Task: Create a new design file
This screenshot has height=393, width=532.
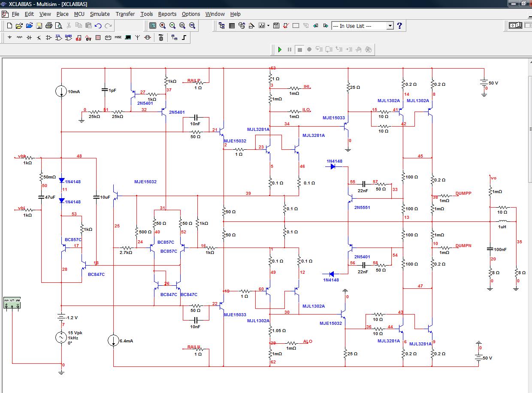Action: (9, 26)
